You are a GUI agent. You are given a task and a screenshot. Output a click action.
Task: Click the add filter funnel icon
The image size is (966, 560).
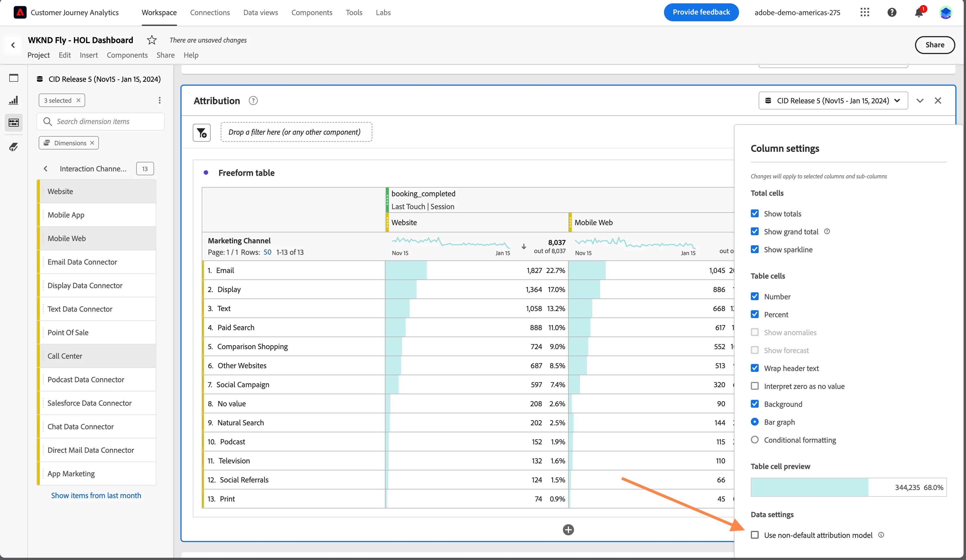pyautogui.click(x=202, y=132)
